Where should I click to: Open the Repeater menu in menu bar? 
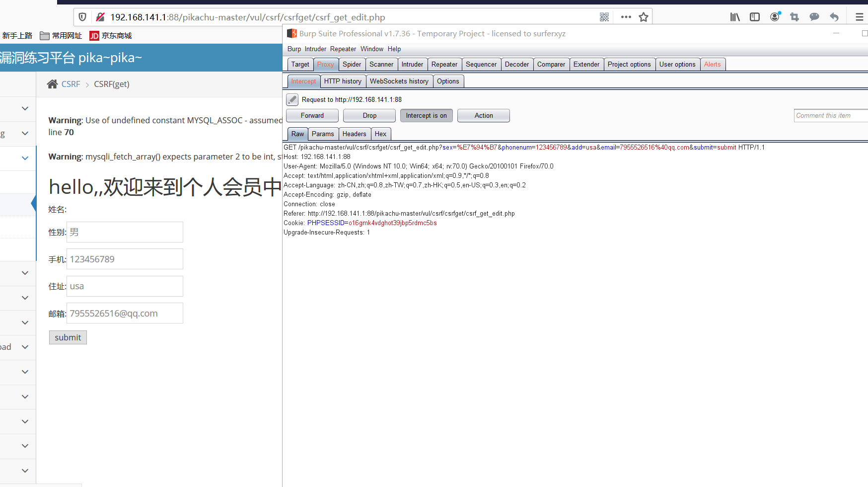coord(343,49)
